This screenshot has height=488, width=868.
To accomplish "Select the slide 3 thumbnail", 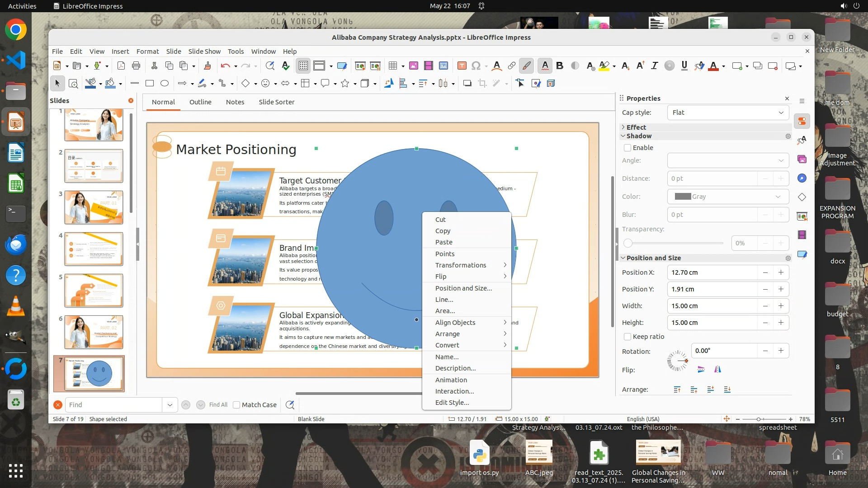I will tap(94, 207).
